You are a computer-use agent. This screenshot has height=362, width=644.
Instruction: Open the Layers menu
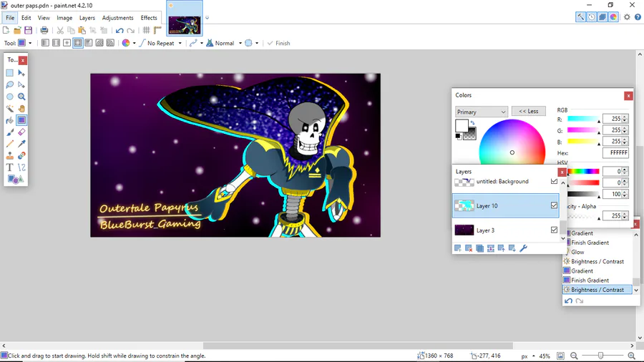point(87,18)
